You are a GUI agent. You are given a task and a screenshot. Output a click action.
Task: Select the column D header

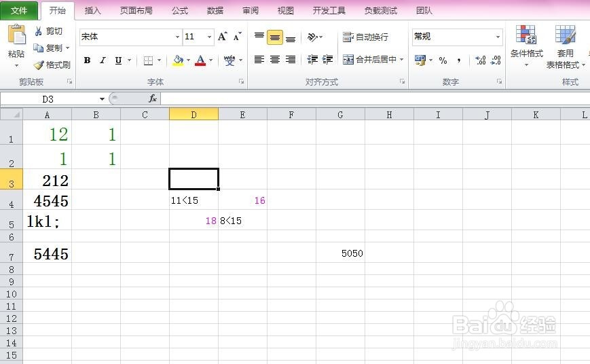click(193, 115)
